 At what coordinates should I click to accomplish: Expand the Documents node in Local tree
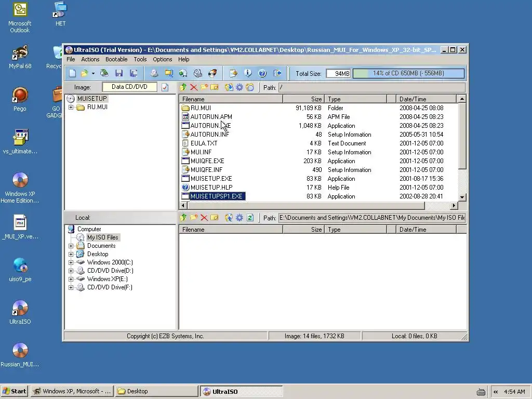coord(71,246)
